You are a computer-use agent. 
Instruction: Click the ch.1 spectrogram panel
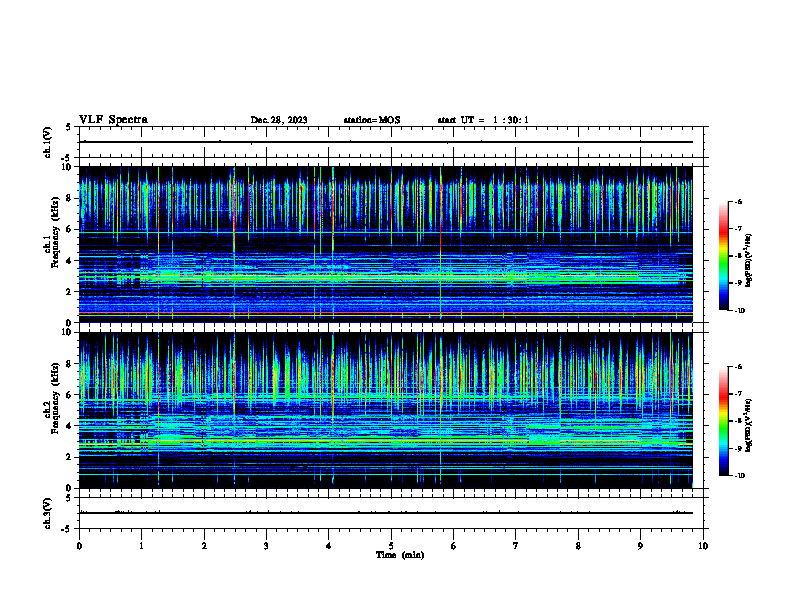point(386,244)
